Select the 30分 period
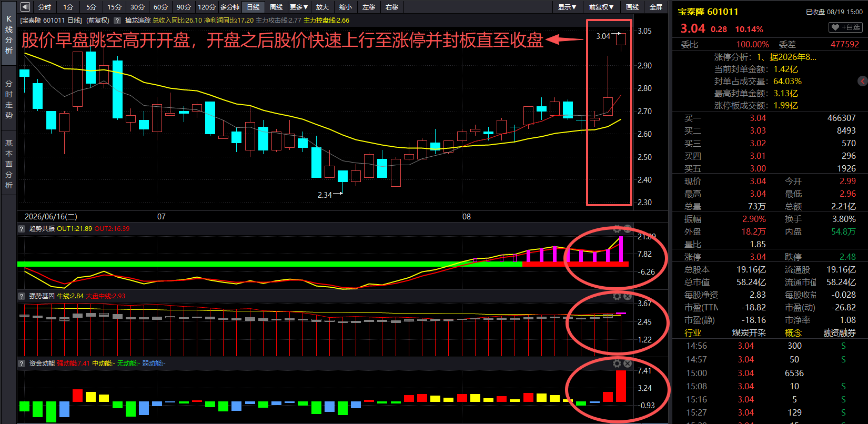This screenshot has height=424, width=868. pos(137,7)
